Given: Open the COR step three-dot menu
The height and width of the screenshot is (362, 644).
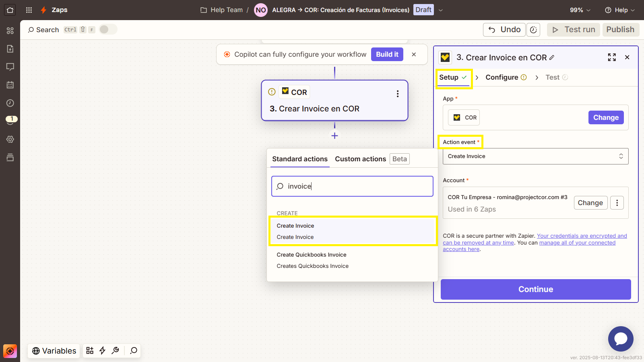Looking at the screenshot, I should pyautogui.click(x=398, y=94).
